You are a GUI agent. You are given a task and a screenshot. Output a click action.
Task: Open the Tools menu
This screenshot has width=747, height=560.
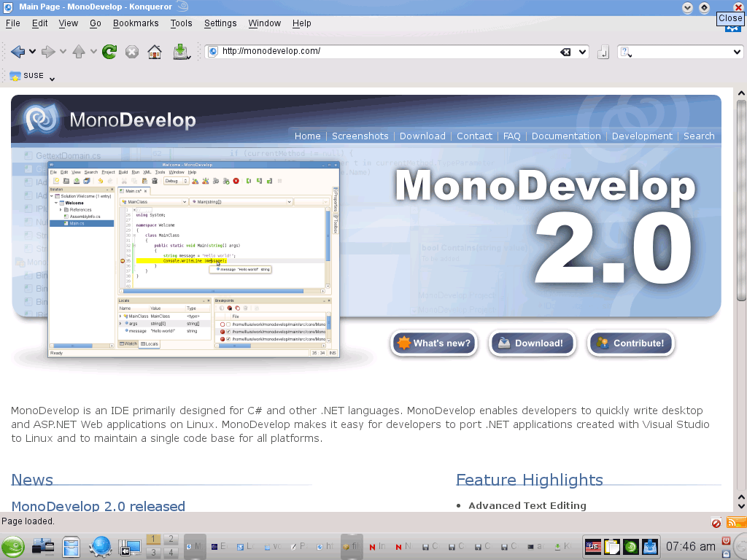point(181,23)
